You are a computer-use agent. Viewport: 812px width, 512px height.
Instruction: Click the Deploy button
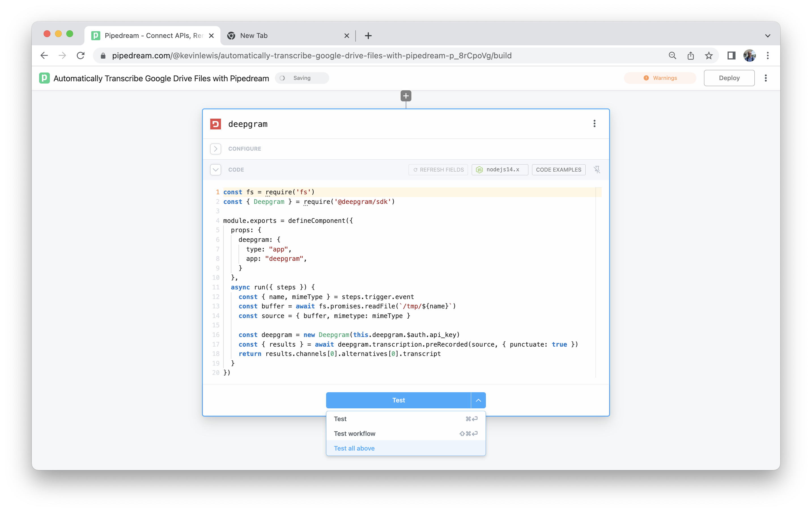[x=729, y=78]
